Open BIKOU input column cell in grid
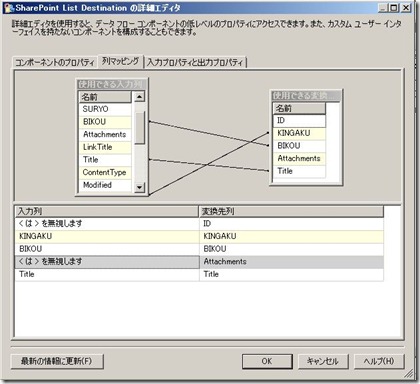The width and height of the screenshot is (420, 384). click(107, 249)
